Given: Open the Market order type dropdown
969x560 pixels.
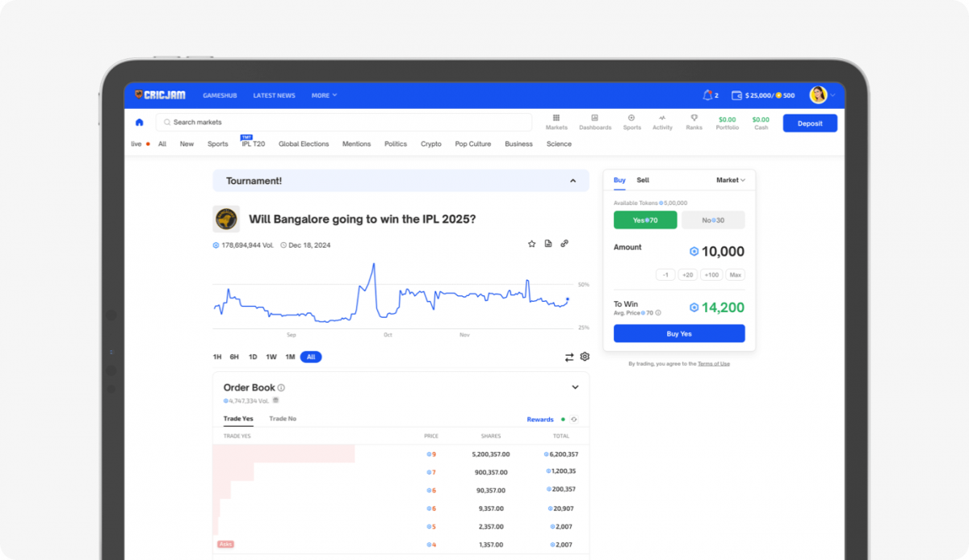Looking at the screenshot, I should click(x=730, y=180).
